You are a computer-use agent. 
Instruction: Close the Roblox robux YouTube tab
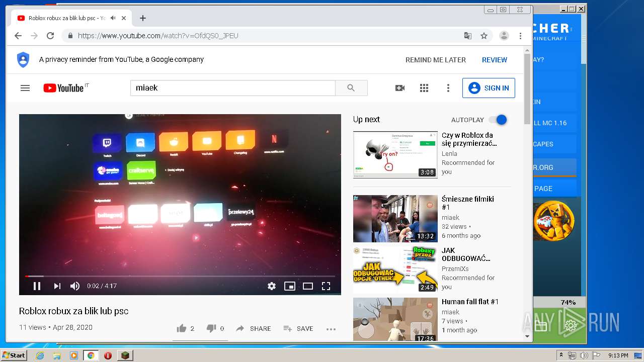[x=124, y=18]
